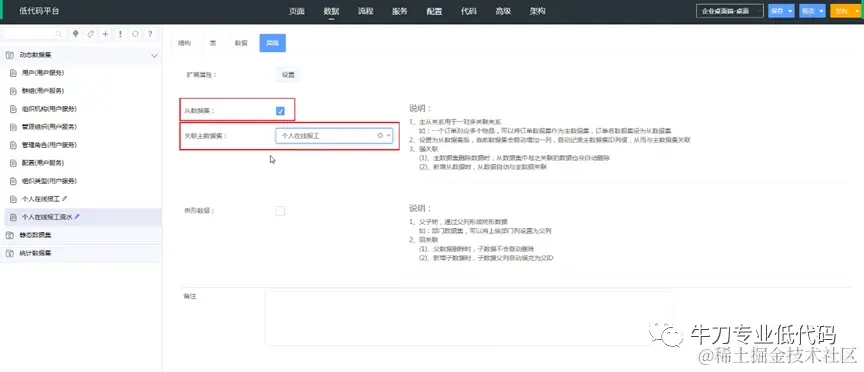Switch to the 结构 tab

coord(185,43)
